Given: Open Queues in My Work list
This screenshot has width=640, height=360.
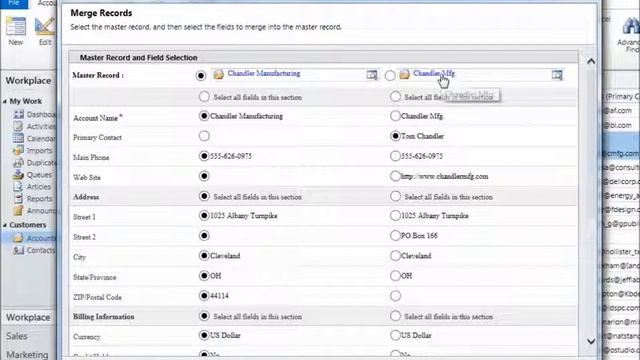Looking at the screenshot, I should [39, 175].
